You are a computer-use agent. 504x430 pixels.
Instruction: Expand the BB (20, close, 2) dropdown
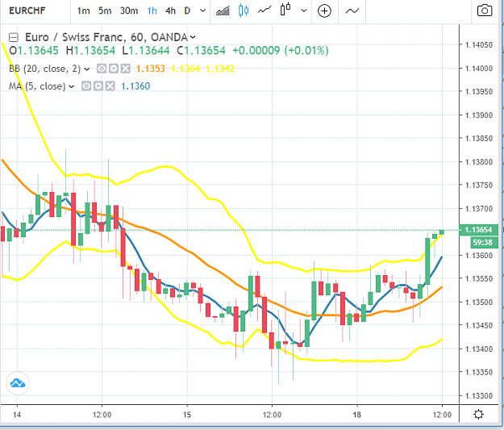pyautogui.click(x=86, y=69)
